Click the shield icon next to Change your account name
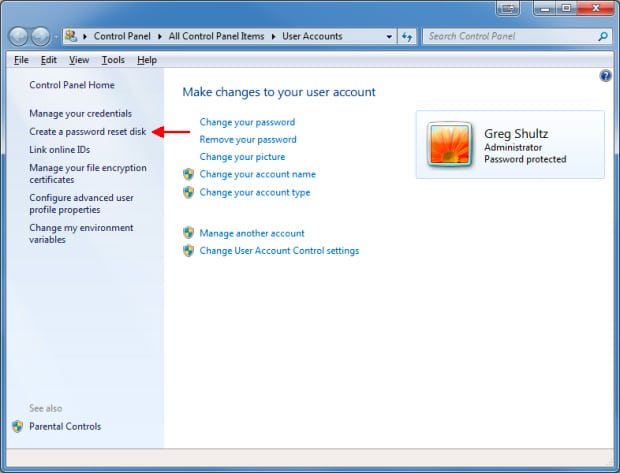Image resolution: width=620 pixels, height=473 pixels. pyautogui.click(x=189, y=174)
